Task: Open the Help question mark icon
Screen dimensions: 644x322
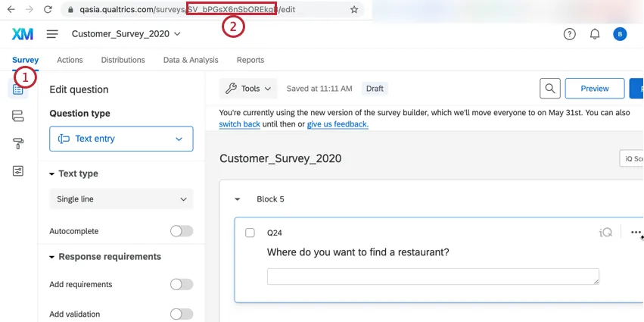Action: [x=570, y=34]
